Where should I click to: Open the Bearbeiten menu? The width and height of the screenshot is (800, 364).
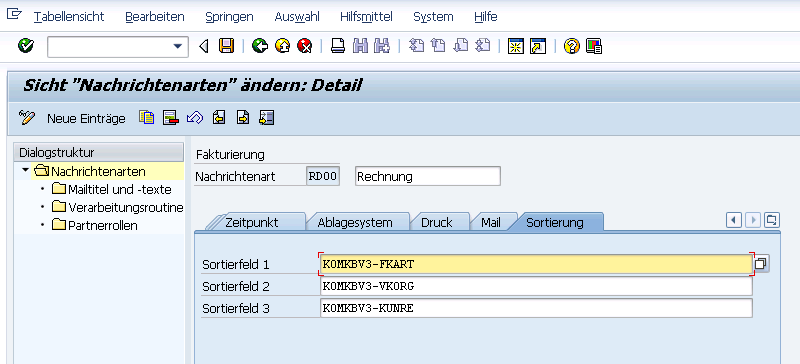pos(155,16)
